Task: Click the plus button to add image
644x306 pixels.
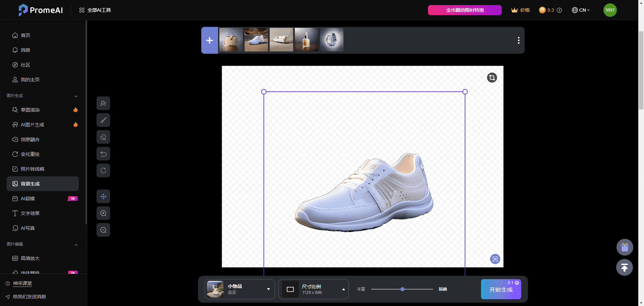Action: (x=210, y=40)
